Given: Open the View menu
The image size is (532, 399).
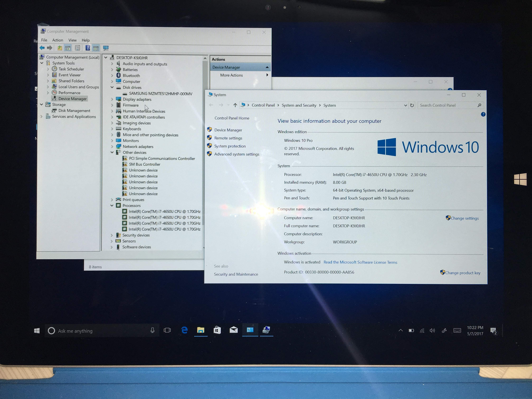Looking at the screenshot, I should pyautogui.click(x=72, y=40).
